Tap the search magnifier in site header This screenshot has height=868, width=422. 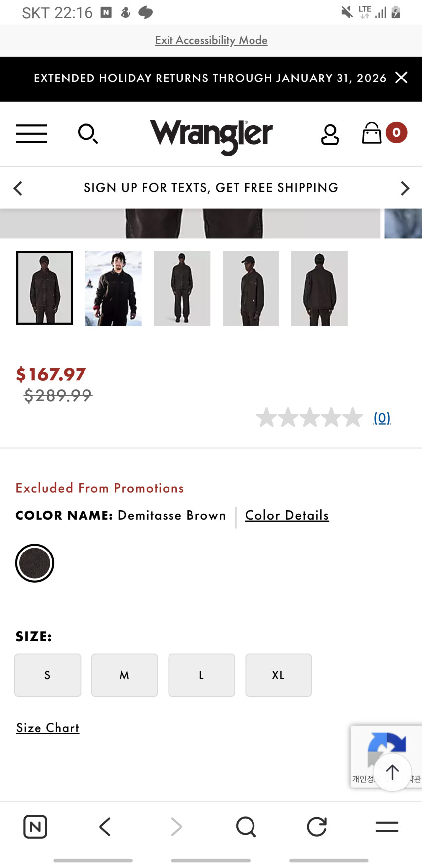pyautogui.click(x=88, y=134)
